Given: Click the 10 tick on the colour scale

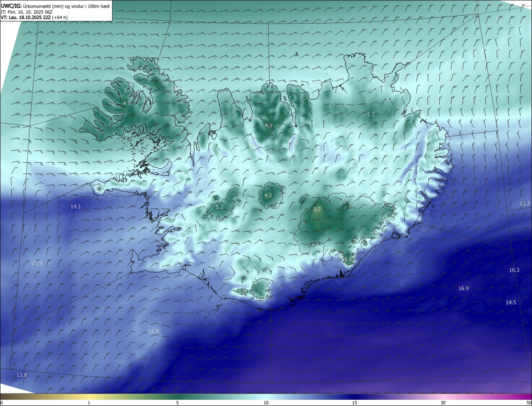Looking at the screenshot, I should [266, 403].
